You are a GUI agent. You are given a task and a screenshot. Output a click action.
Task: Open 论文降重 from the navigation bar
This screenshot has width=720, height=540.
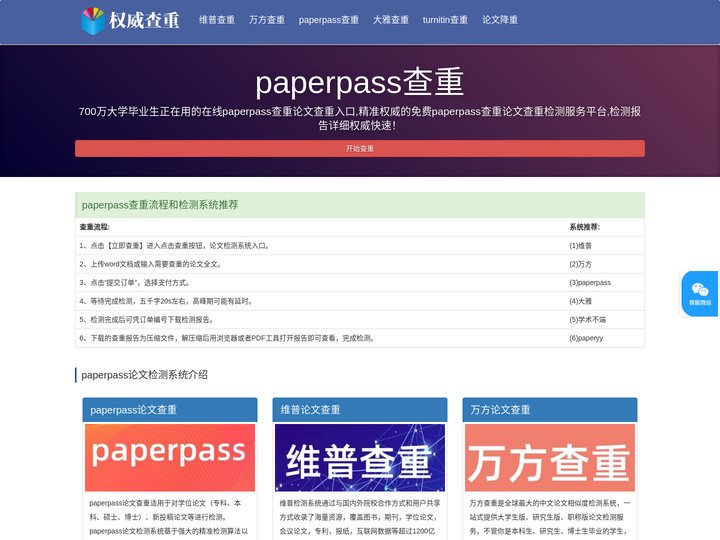coord(500,20)
